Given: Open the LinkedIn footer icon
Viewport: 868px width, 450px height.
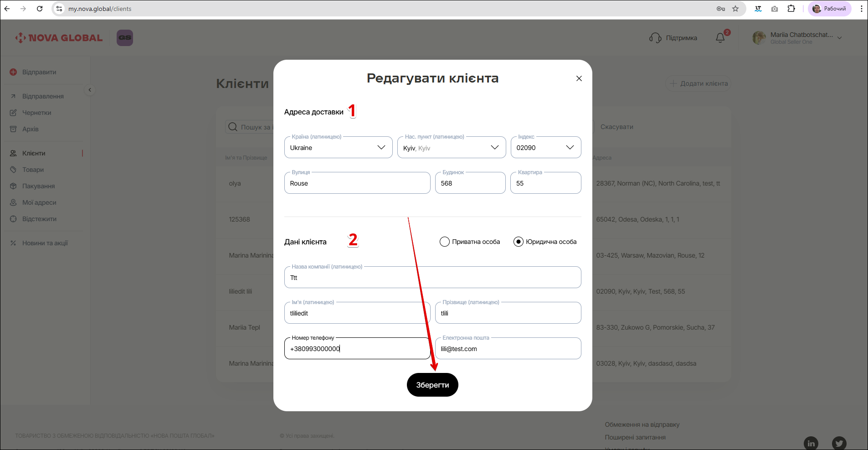Looking at the screenshot, I should coord(811,443).
